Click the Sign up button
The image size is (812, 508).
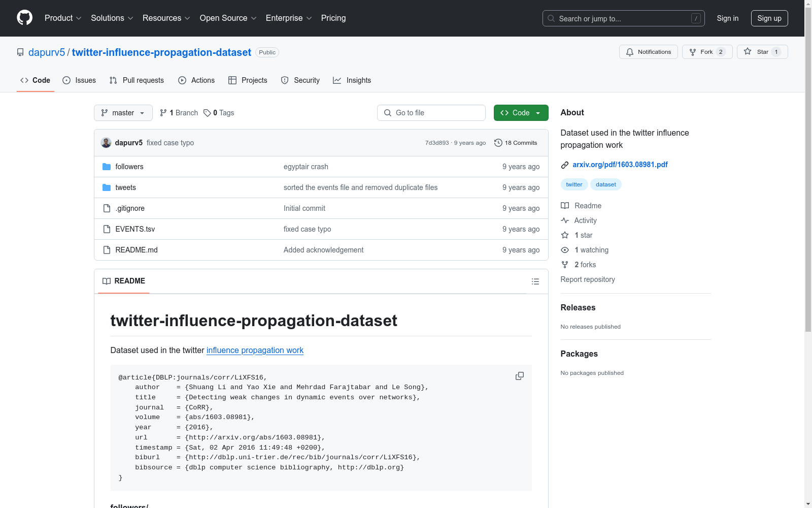[769, 18]
